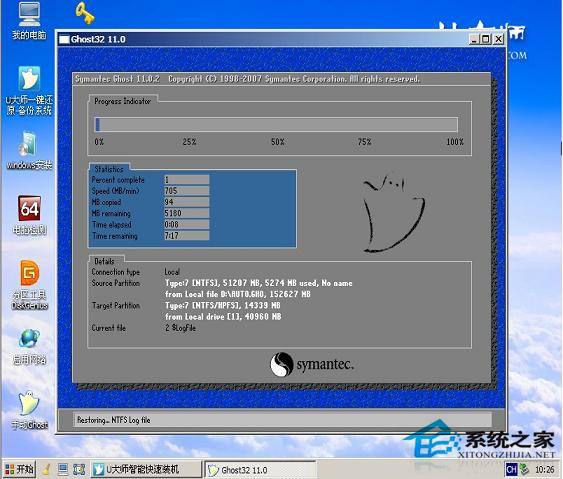Open the golden key desktop icon

pos(85,12)
